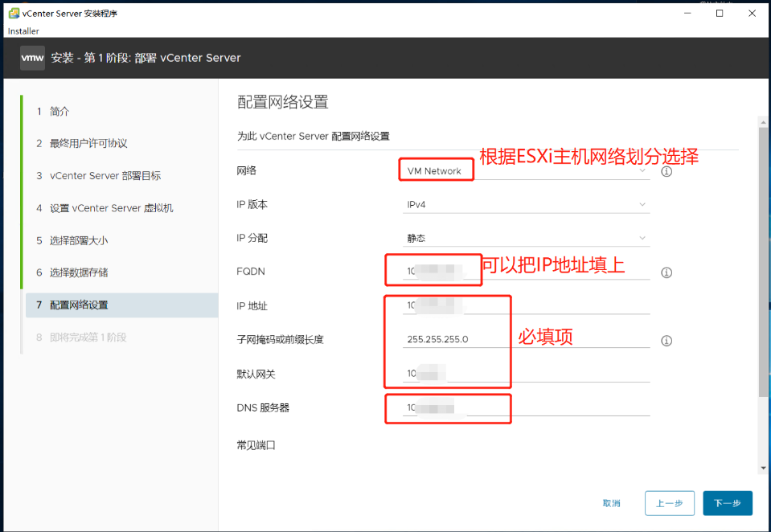Click the 上一步 button

[670, 503]
